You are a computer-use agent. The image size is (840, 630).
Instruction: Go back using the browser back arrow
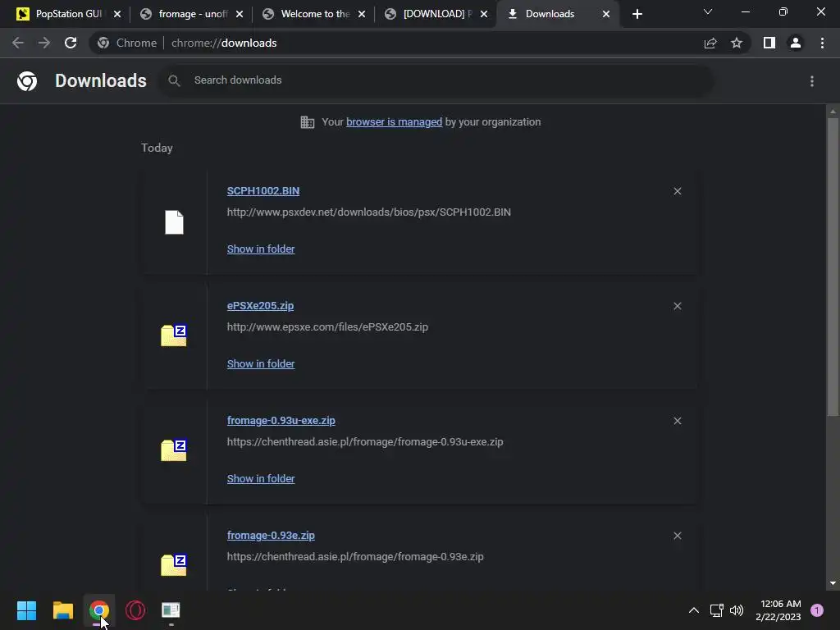pyautogui.click(x=18, y=43)
